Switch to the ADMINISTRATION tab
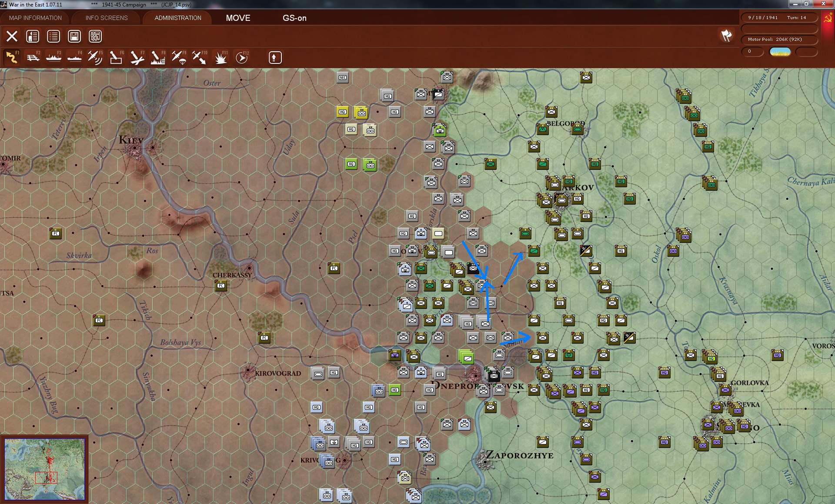Viewport: 835px width, 504px height. click(x=178, y=18)
